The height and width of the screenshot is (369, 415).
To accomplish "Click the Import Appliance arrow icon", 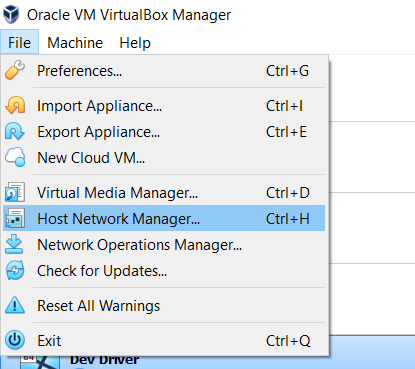I will [x=15, y=105].
